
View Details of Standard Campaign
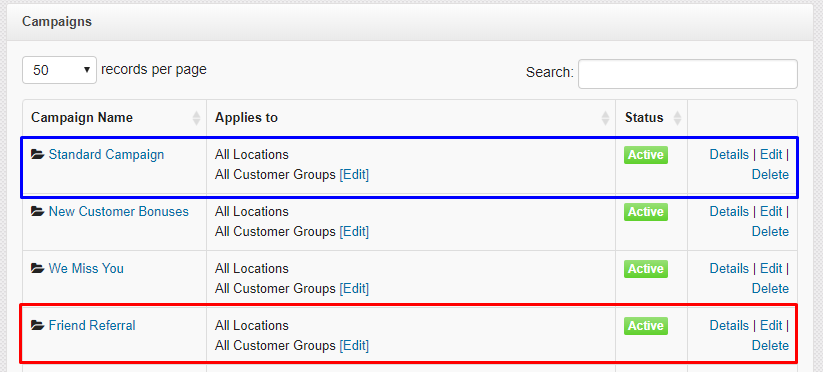[x=729, y=155]
